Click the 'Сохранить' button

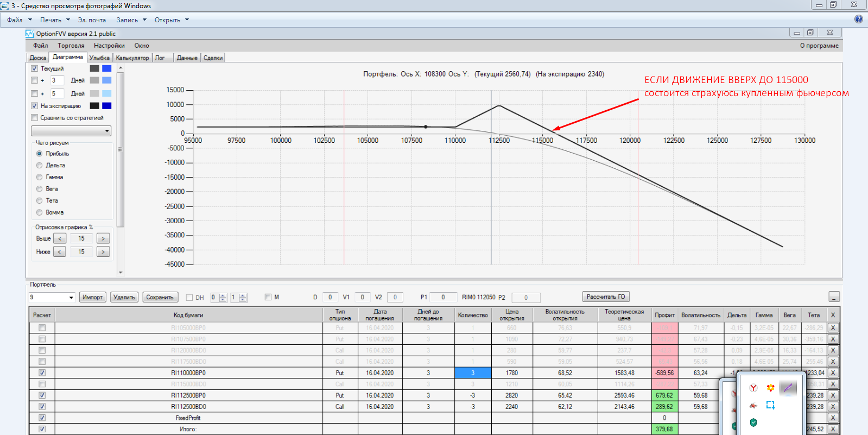pyautogui.click(x=160, y=297)
